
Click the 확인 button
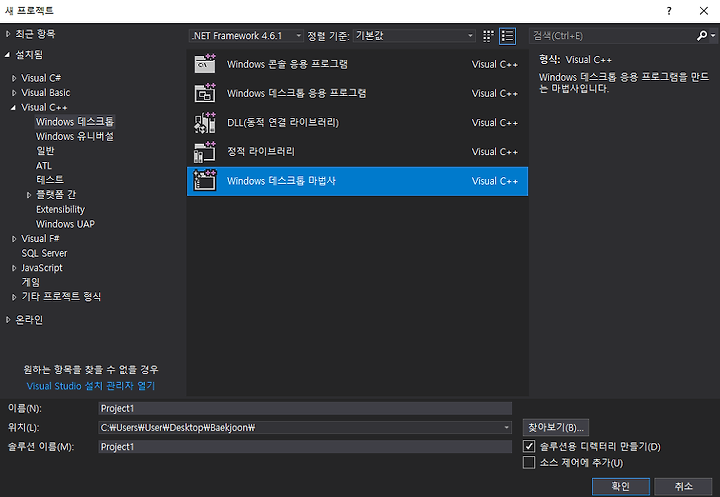620,486
